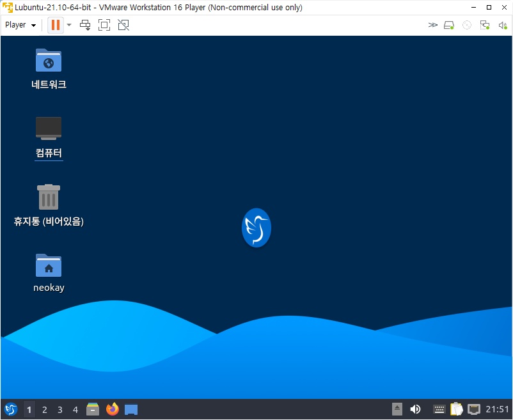The image size is (513, 420).
Task: Minimize the VMware Player window
Action: pos(474,7)
